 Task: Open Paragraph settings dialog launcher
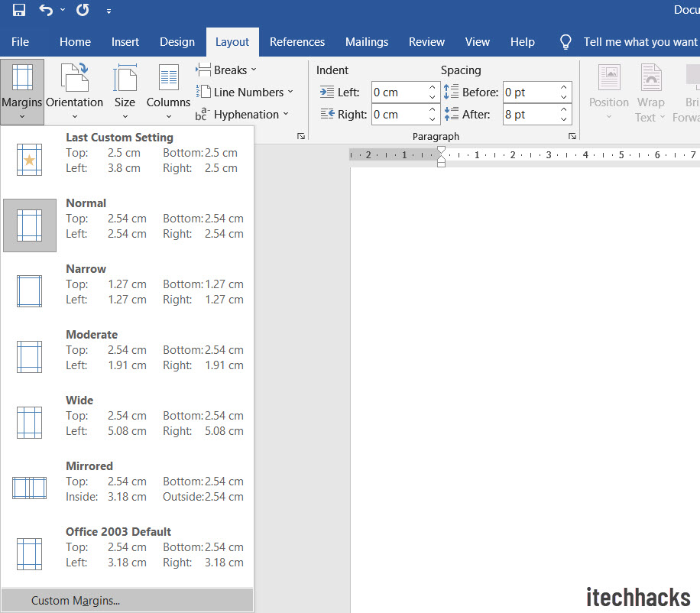[x=572, y=136]
